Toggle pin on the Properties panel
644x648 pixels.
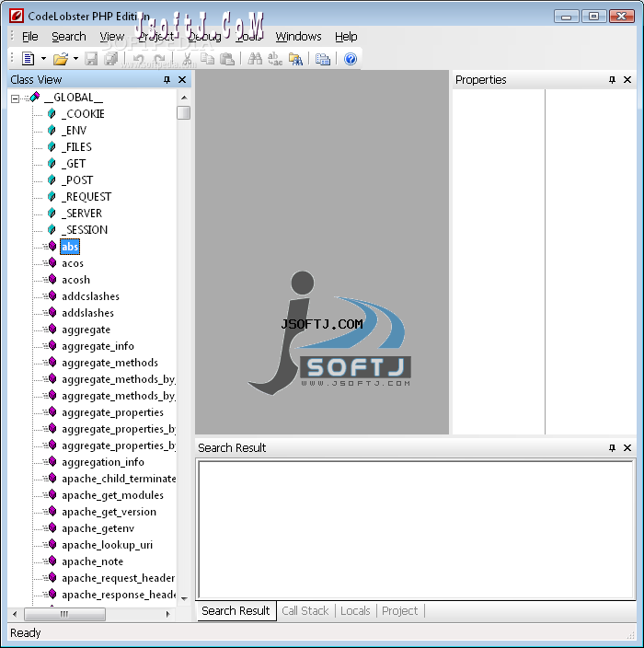612,80
